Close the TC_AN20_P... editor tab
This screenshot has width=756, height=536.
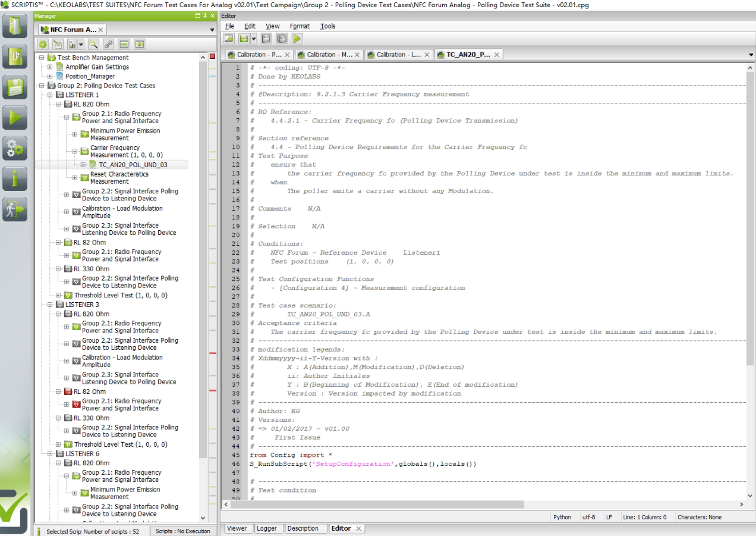tap(496, 55)
